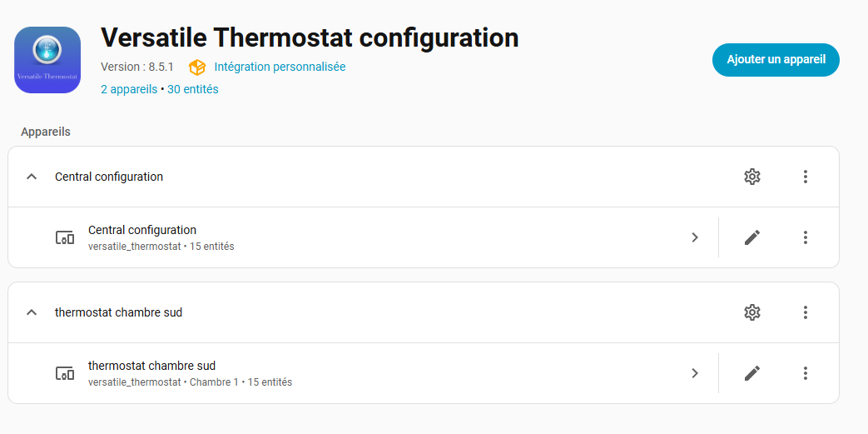Open settings gear for Central configuration
Image resolution: width=868 pixels, height=434 pixels.
coord(752,177)
